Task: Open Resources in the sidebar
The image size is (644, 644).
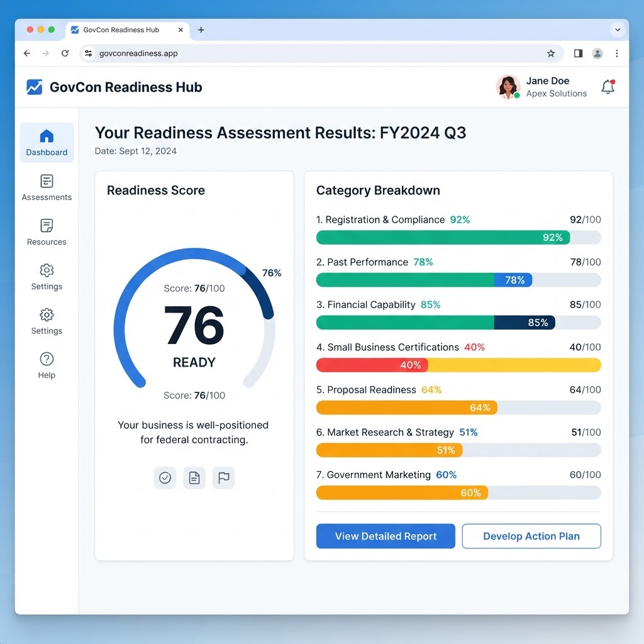Action: (47, 232)
